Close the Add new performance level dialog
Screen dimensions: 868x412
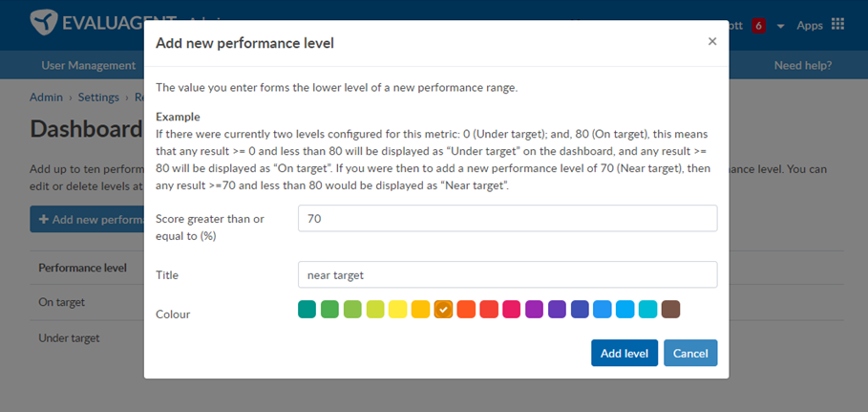coord(711,41)
